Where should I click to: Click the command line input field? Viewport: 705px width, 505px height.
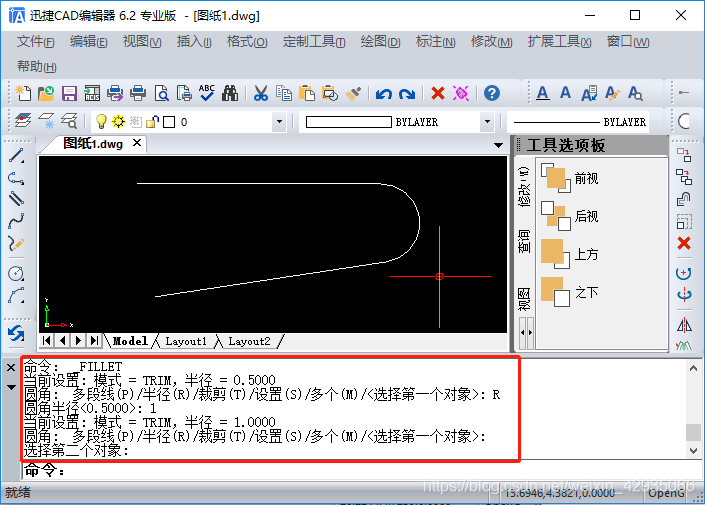tap(360, 470)
